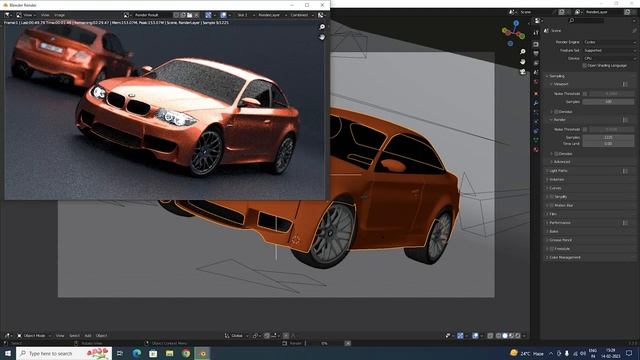Open the World properties tab
640x360 pixels.
coord(536,82)
